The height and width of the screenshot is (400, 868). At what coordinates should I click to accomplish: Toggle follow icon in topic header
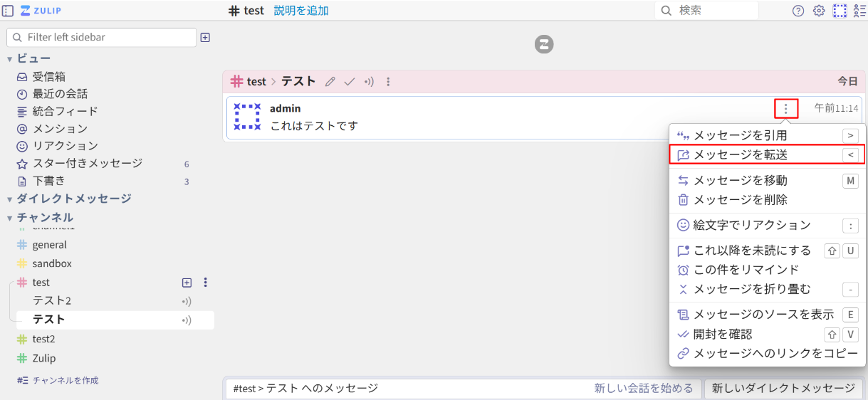369,82
